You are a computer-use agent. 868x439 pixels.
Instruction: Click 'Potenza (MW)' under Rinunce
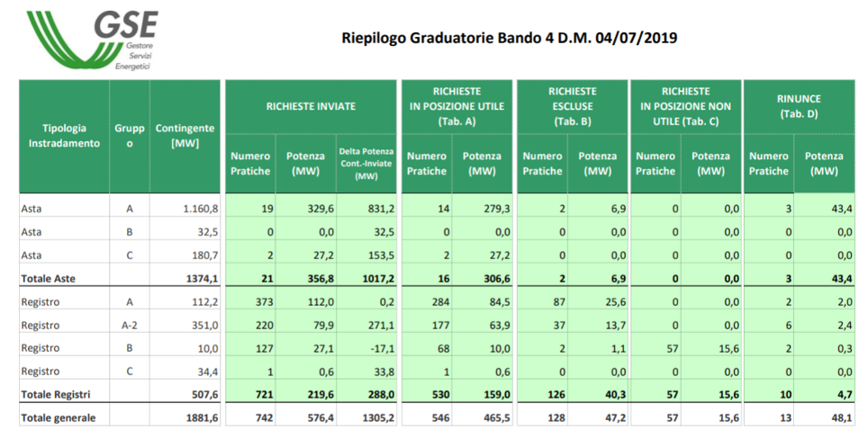pyautogui.click(x=824, y=164)
